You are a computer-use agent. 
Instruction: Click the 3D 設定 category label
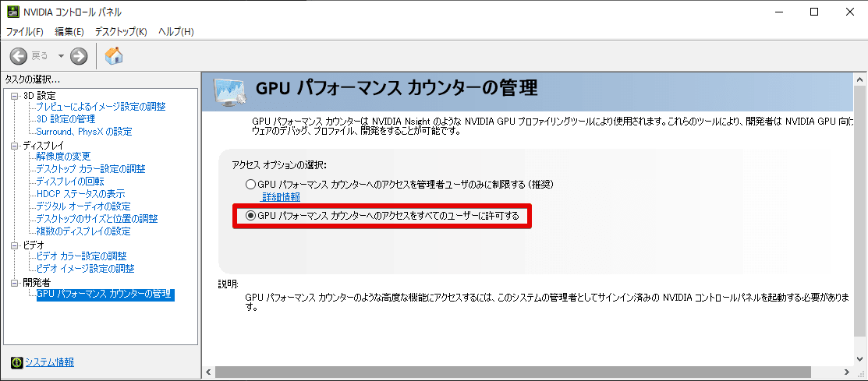point(39,96)
